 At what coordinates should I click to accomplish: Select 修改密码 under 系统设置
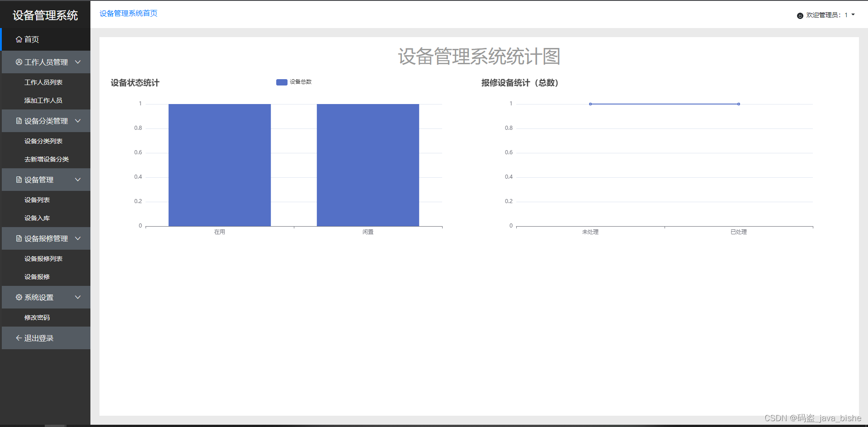tap(38, 317)
